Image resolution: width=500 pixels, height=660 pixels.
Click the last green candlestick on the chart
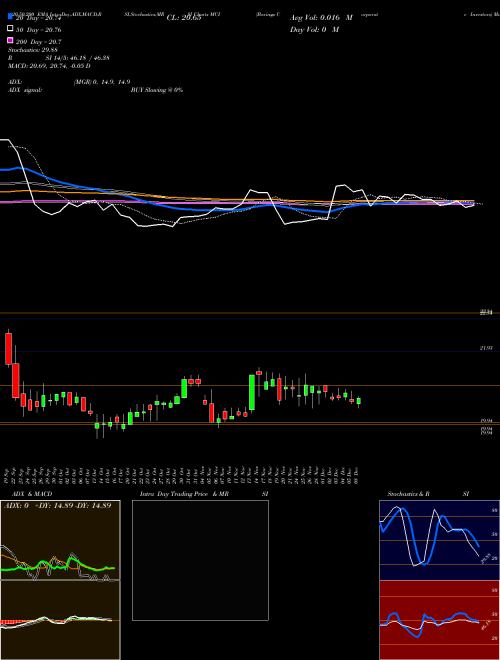(x=359, y=402)
